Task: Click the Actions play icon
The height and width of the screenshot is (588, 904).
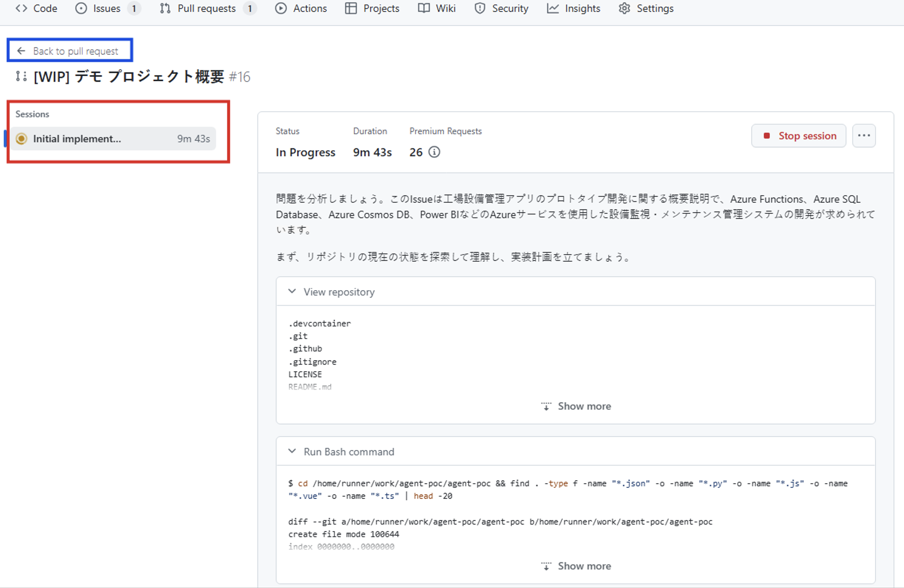Action: pos(281,8)
